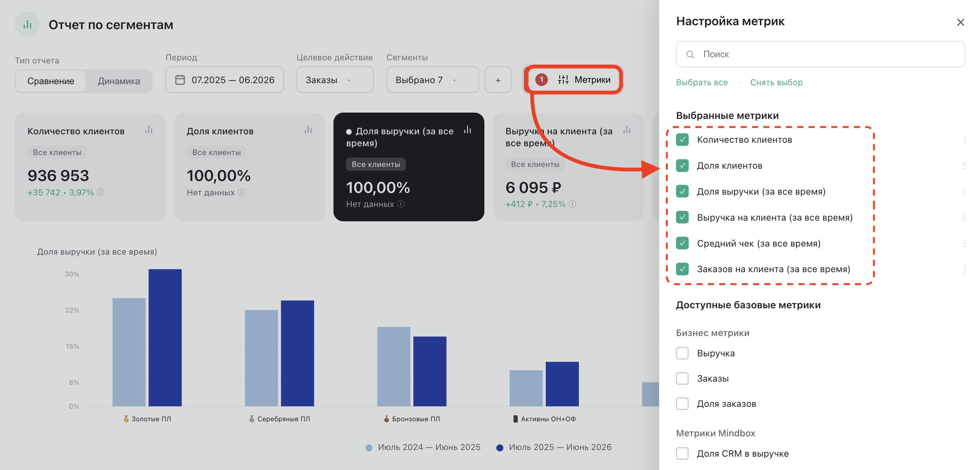The width and height of the screenshot is (980, 470).
Task: Click info icon on Доля клиентов Нет данных
Action: tap(241, 193)
